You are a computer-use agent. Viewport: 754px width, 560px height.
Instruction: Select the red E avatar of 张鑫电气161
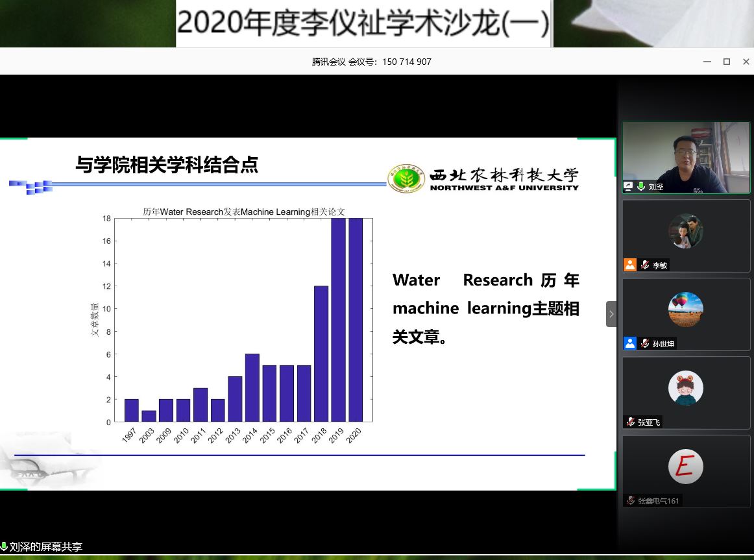tap(685, 467)
